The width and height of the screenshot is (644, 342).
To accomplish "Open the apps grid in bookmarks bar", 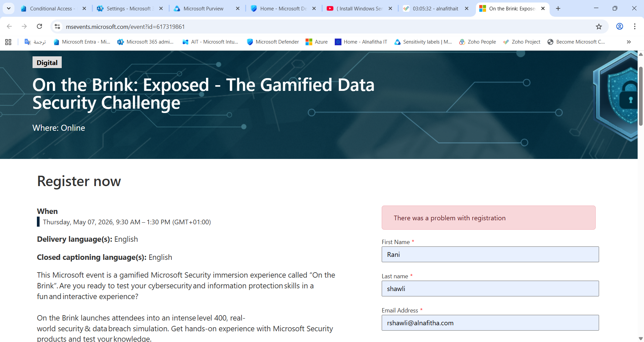I will 8,42.
